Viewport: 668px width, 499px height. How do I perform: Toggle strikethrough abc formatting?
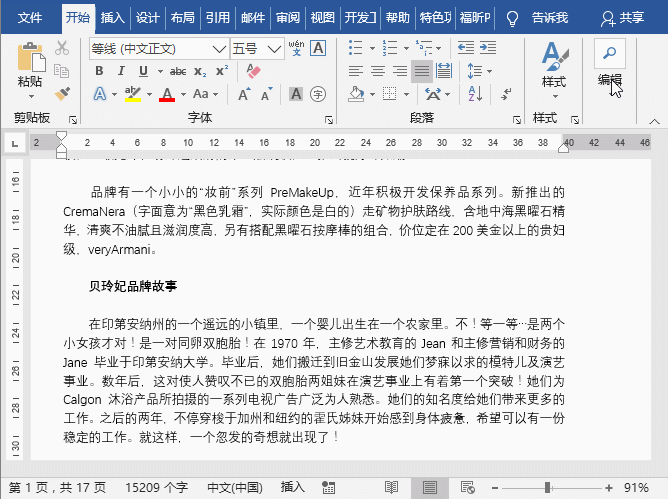pos(178,71)
